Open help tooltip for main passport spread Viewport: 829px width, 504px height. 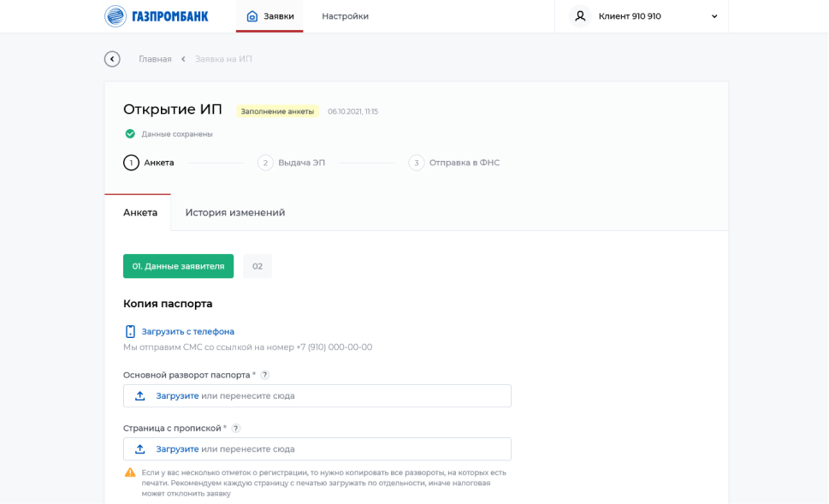265,375
